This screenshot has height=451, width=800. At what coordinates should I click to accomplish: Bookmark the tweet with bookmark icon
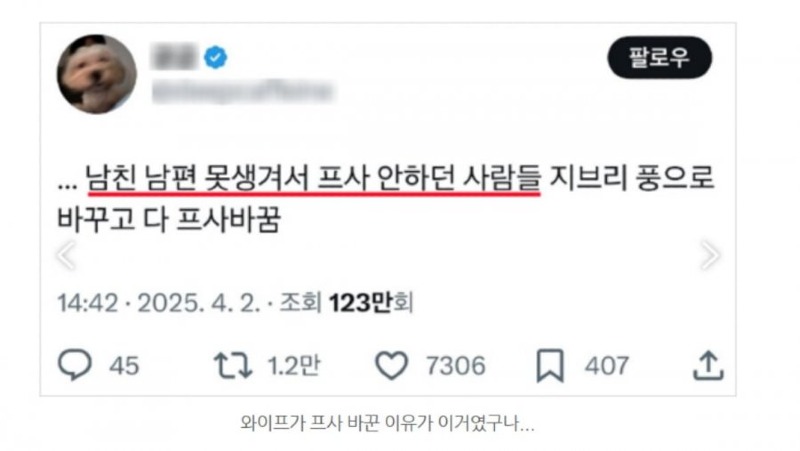click(550, 365)
